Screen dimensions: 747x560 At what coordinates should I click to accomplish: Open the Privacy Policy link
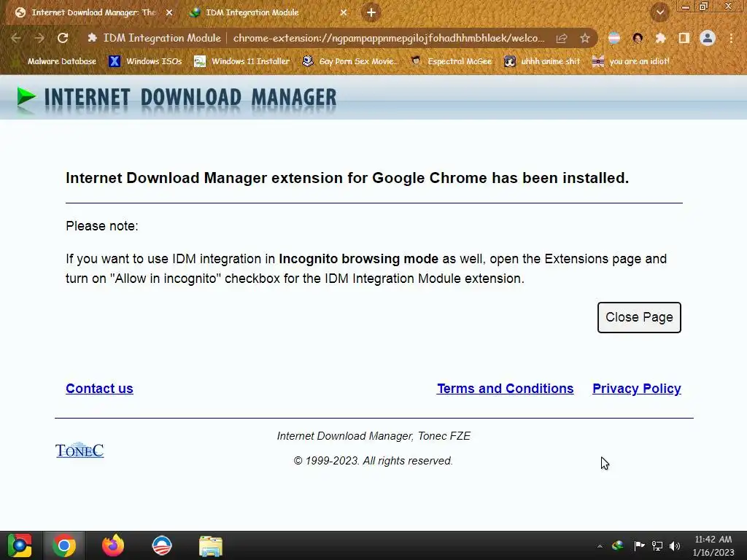click(636, 389)
